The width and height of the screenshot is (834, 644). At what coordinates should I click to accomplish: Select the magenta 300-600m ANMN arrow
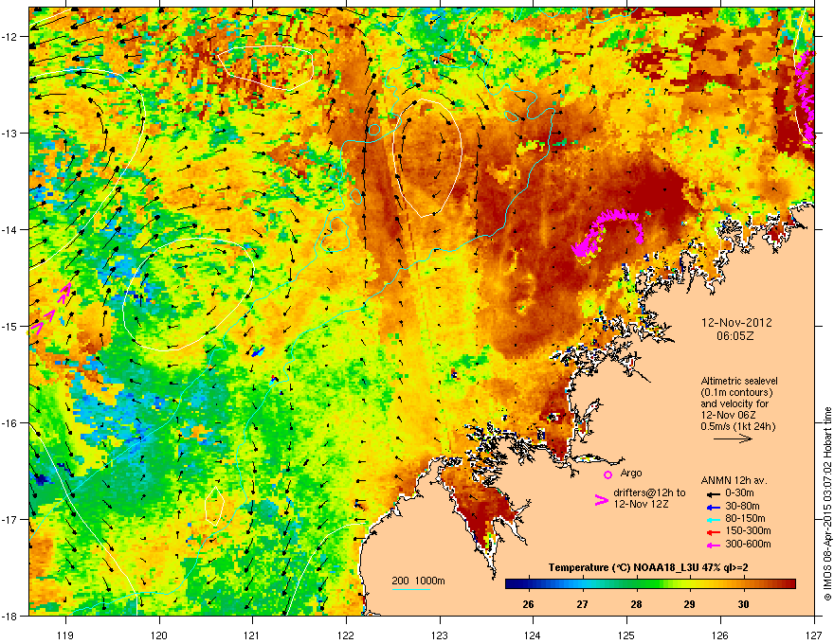tap(712, 545)
